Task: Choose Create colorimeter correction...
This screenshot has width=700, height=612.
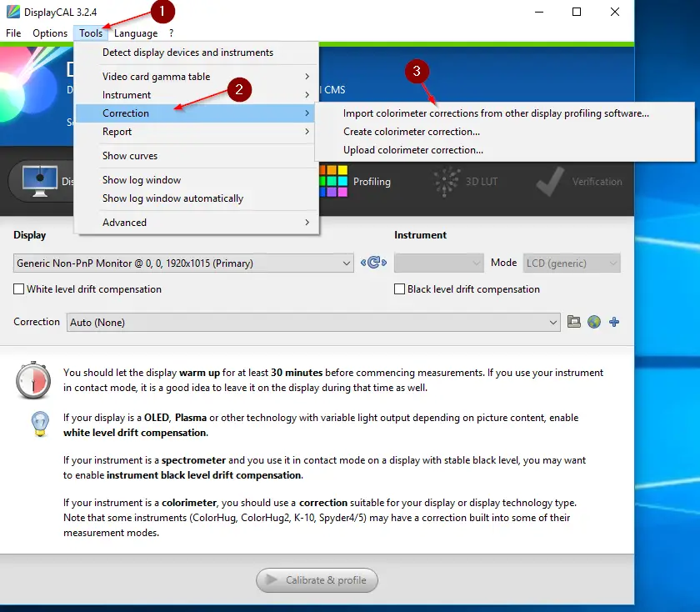Action: (x=504, y=132)
